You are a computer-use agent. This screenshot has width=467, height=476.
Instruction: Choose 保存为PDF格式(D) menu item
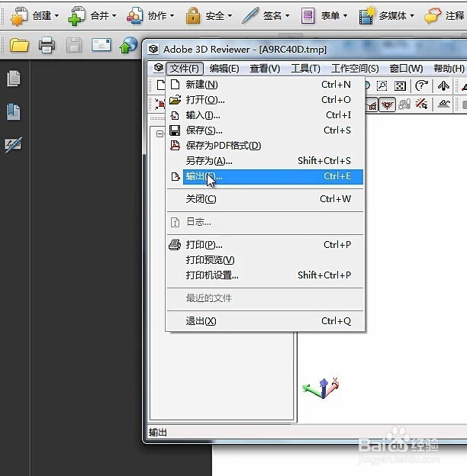coord(265,146)
